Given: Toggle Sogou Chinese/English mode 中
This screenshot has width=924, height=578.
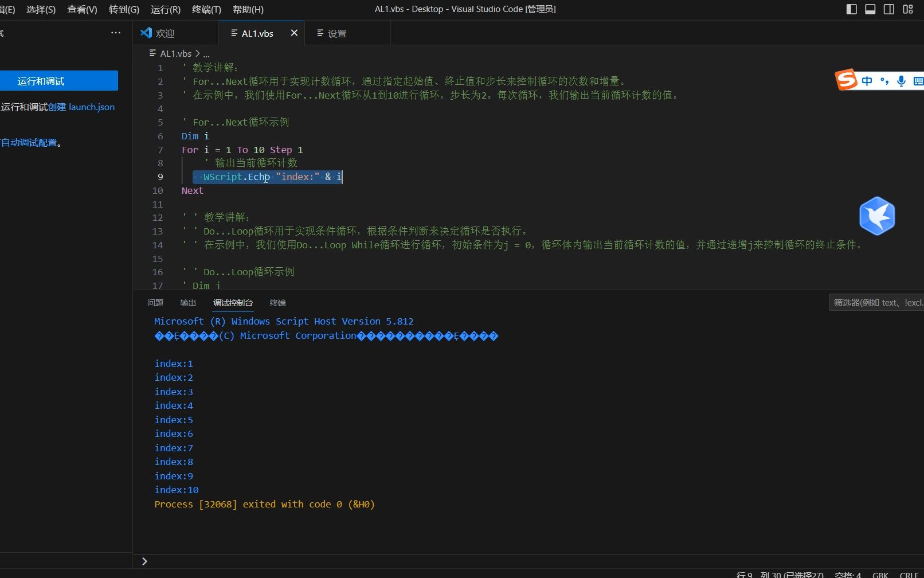Looking at the screenshot, I should (x=867, y=81).
